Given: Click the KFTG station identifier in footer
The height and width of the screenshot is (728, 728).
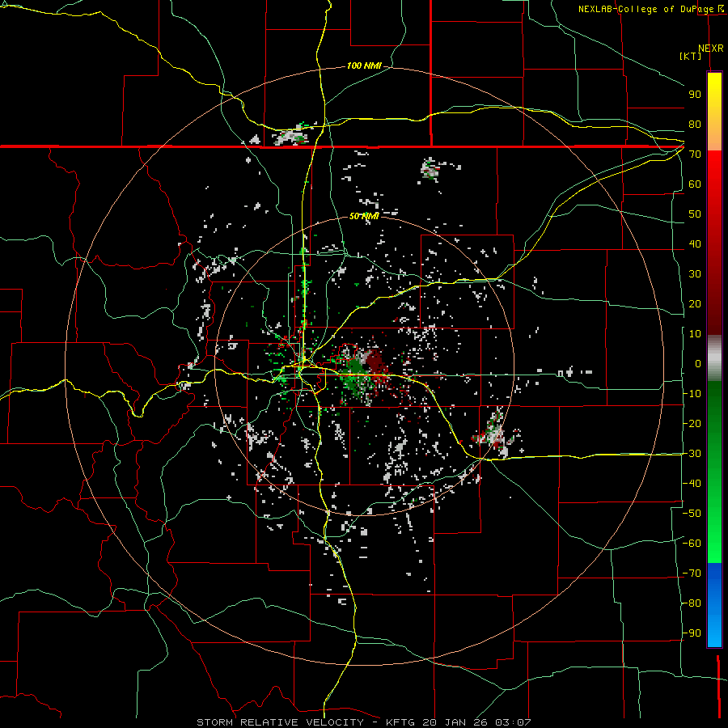Looking at the screenshot, I should 400,722.
